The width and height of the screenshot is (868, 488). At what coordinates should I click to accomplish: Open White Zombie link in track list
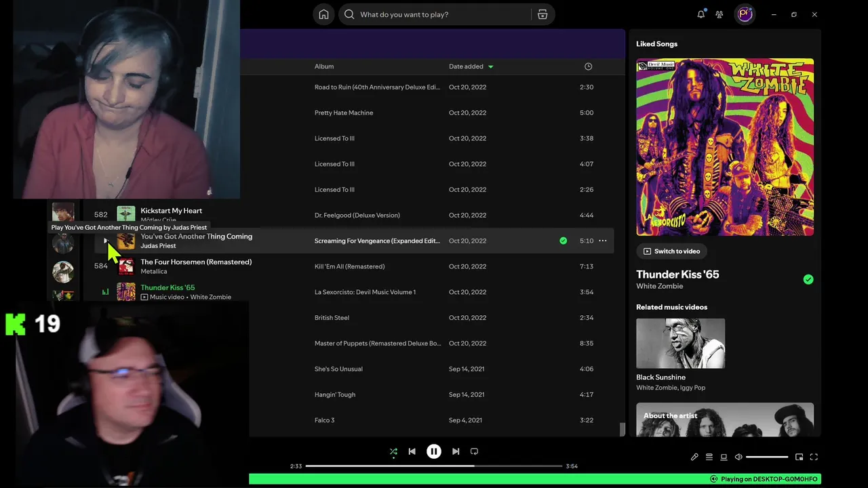point(210,297)
